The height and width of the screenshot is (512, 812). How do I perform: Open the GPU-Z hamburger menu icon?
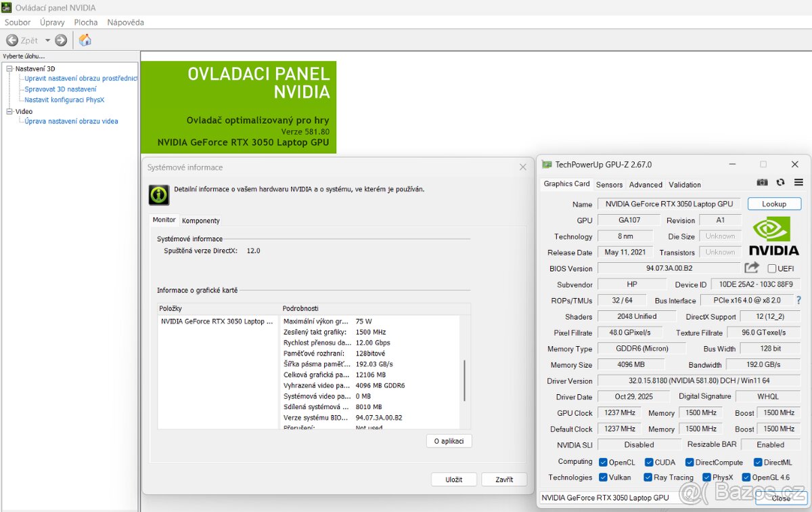click(798, 183)
